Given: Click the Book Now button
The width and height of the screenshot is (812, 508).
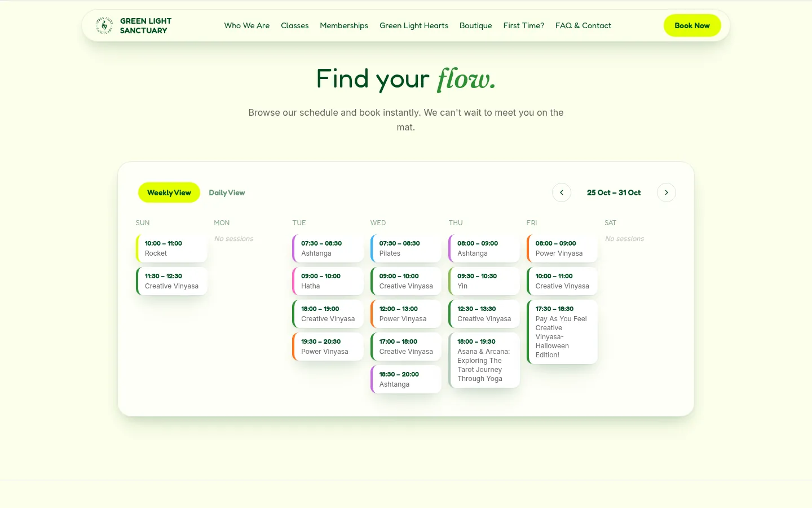Looking at the screenshot, I should 692,25.
